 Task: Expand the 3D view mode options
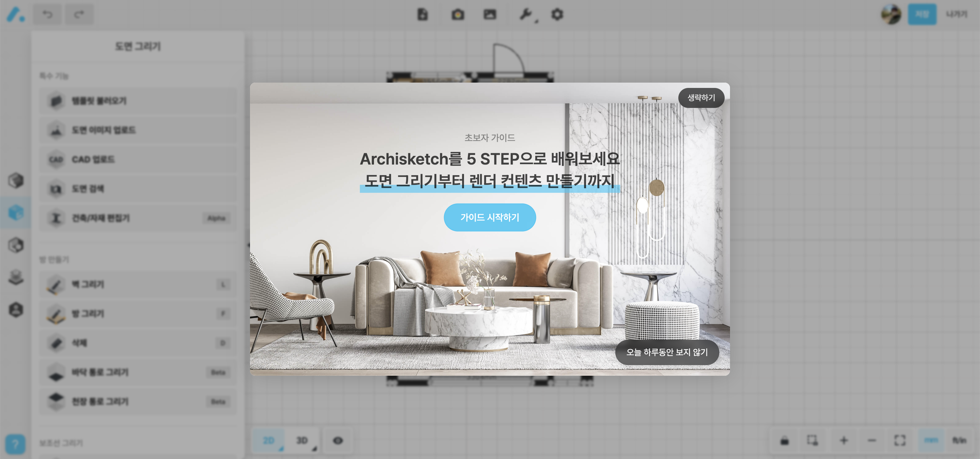click(x=314, y=449)
